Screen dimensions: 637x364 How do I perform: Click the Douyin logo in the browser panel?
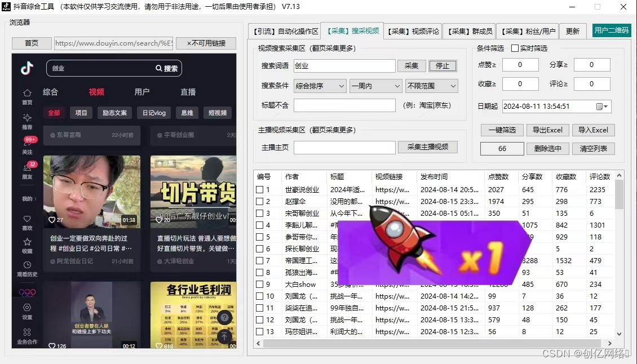[x=27, y=68]
